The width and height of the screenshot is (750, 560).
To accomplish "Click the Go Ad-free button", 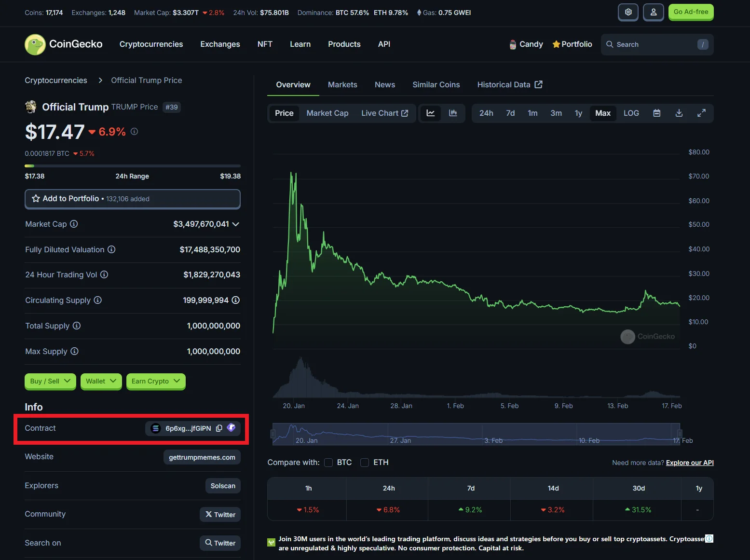I will click(691, 12).
